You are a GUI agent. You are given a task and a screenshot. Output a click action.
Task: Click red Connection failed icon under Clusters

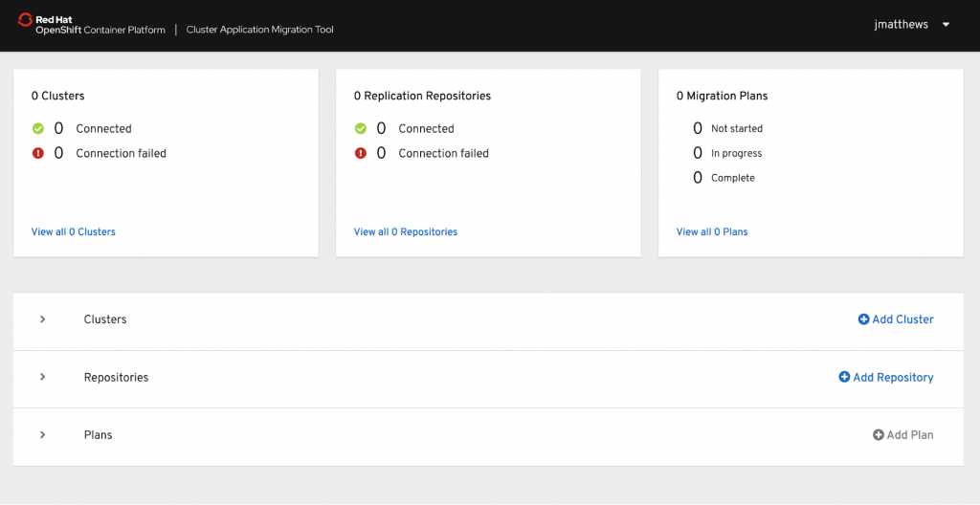[x=38, y=153]
